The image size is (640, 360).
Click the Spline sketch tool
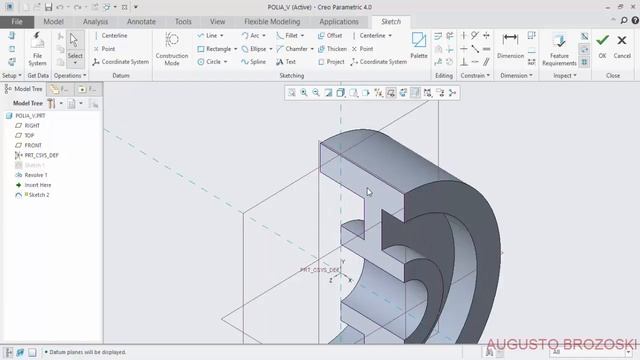[253, 62]
